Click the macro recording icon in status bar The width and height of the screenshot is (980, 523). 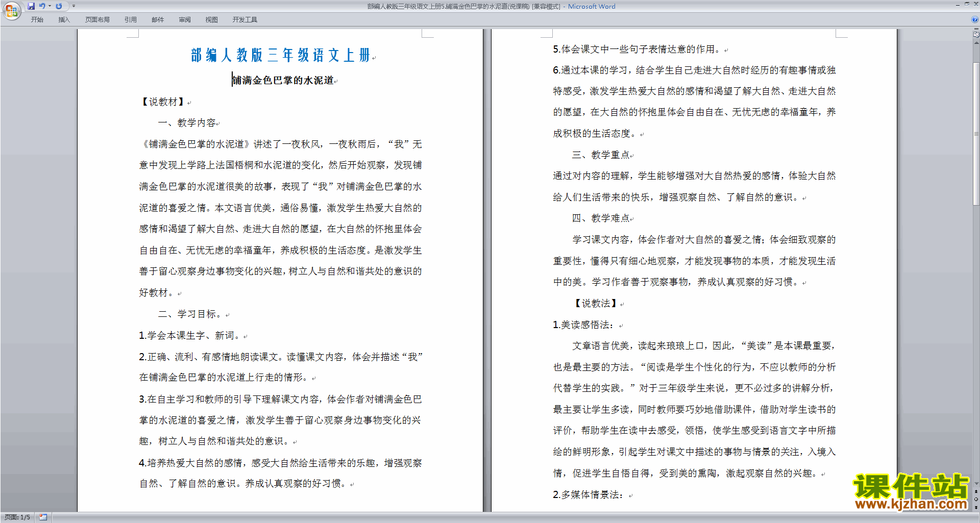43,517
